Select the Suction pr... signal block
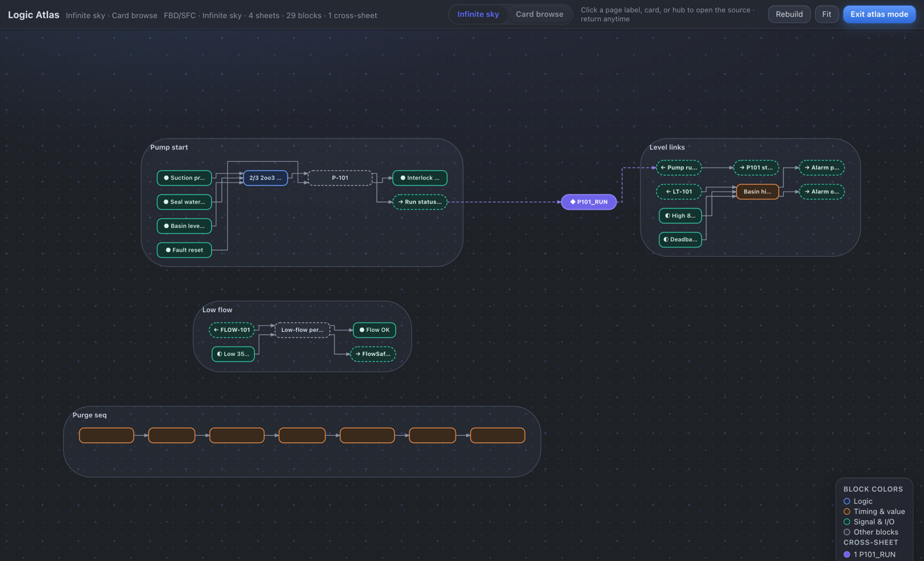The height and width of the screenshot is (561, 924). click(184, 178)
